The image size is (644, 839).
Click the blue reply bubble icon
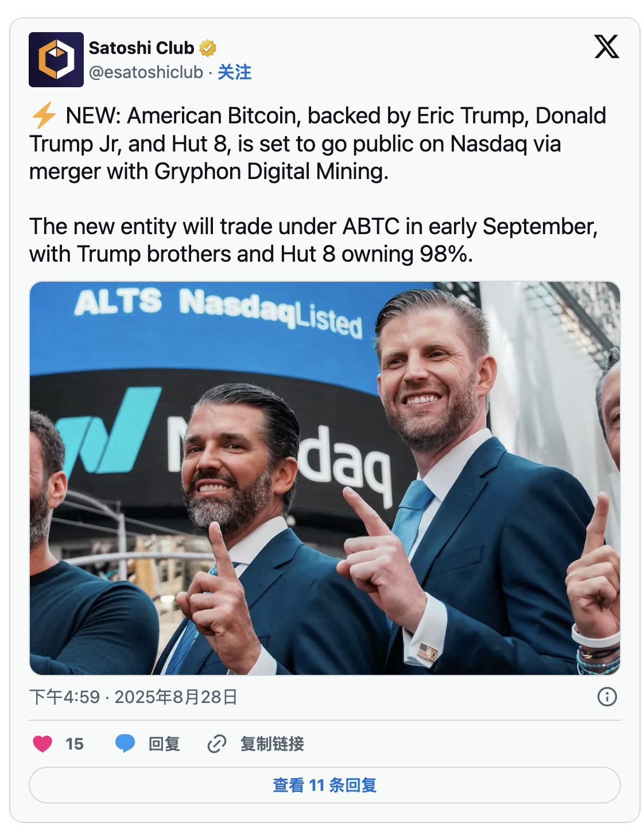click(x=125, y=743)
